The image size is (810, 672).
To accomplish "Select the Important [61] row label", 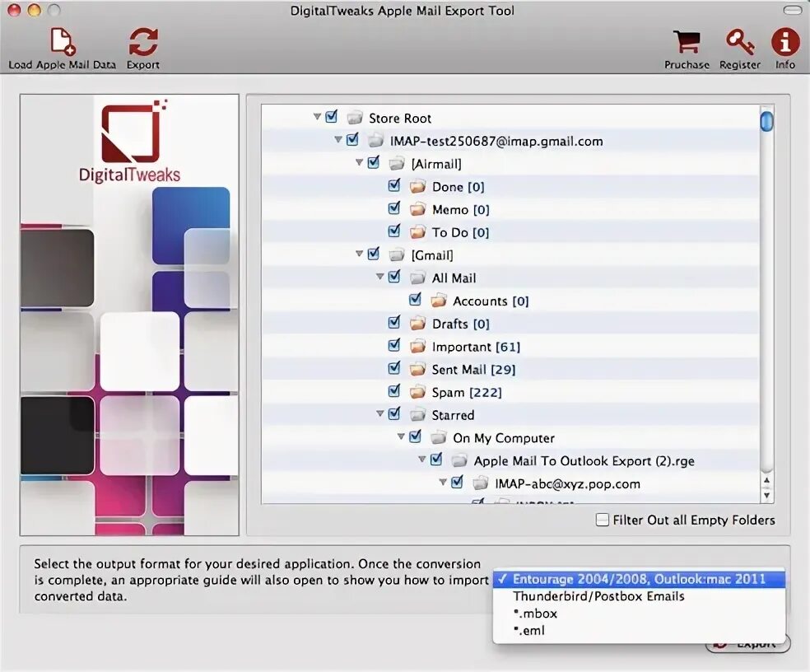I will click(476, 347).
